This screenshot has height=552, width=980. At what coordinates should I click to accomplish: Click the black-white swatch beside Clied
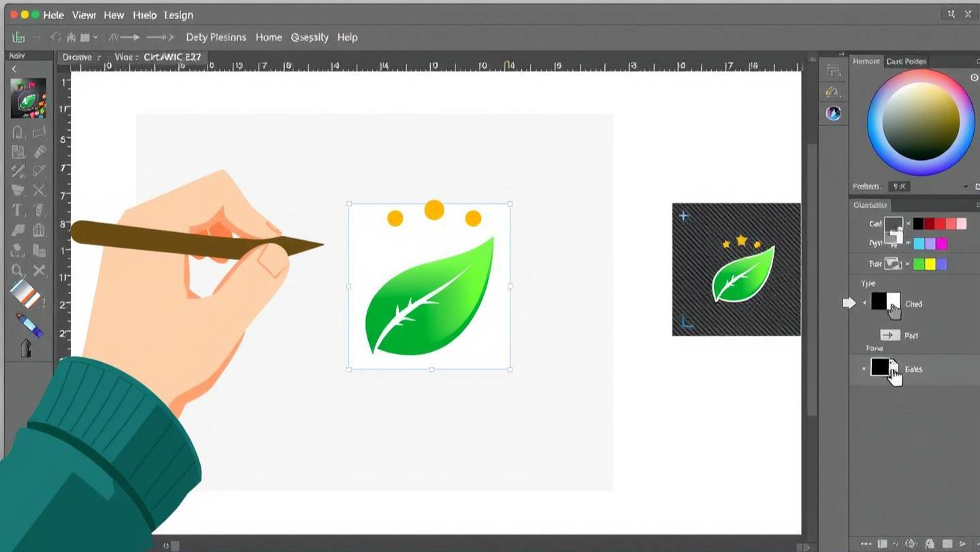coord(885,302)
